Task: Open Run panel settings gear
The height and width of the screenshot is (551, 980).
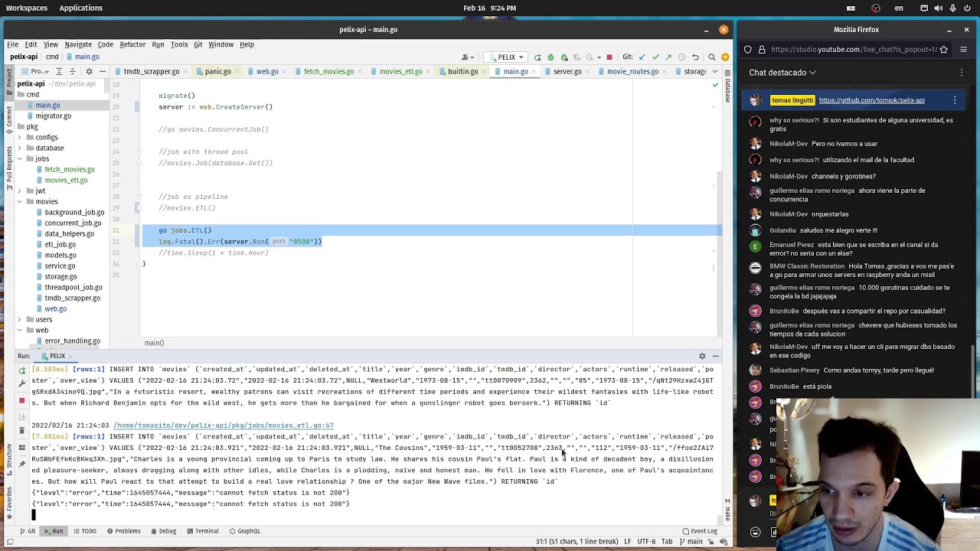Action: click(702, 356)
